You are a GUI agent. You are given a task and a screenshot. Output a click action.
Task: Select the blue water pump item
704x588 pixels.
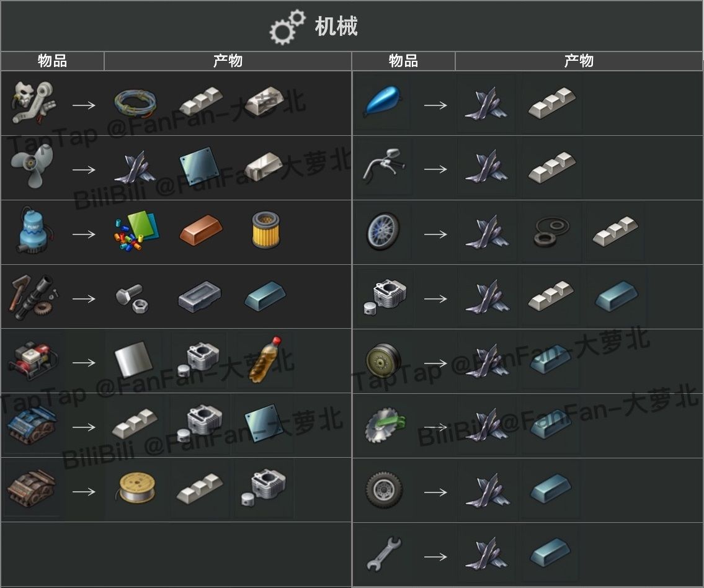coord(33,231)
